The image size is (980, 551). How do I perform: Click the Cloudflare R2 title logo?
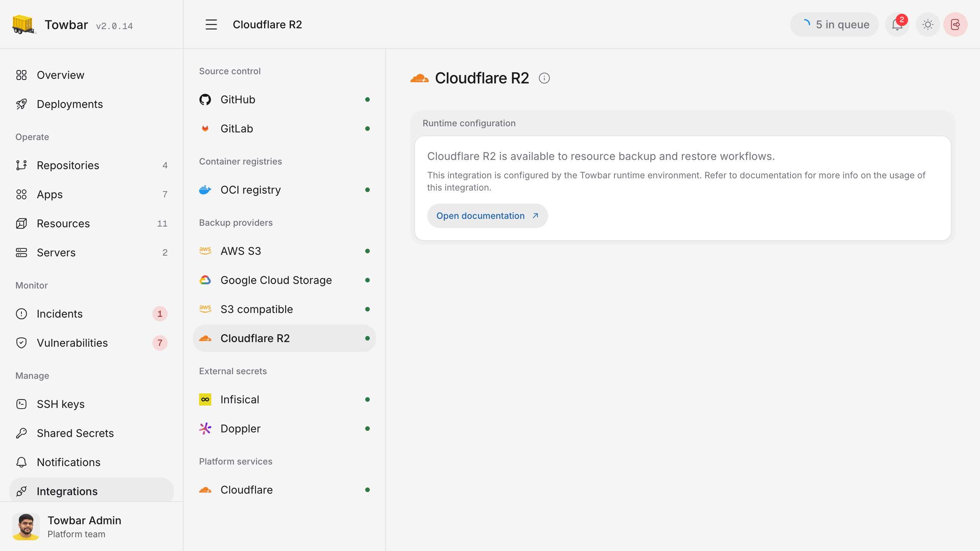point(420,78)
